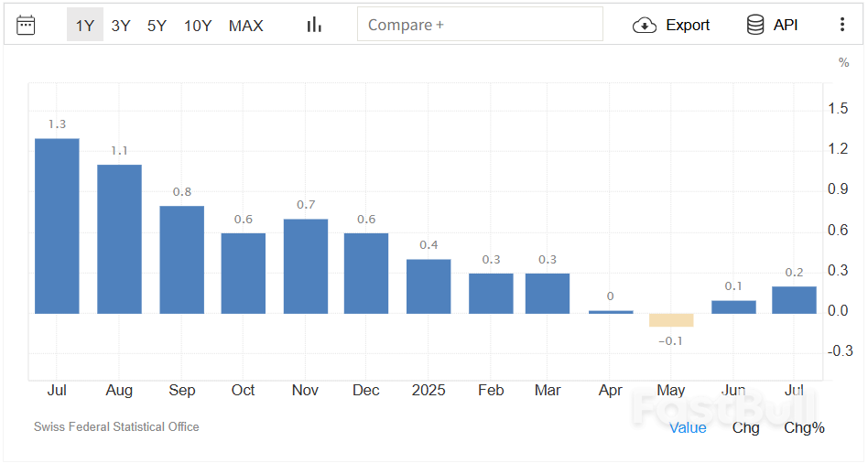Select the 1Y time range
The width and height of the screenshot is (868, 463).
(x=84, y=26)
